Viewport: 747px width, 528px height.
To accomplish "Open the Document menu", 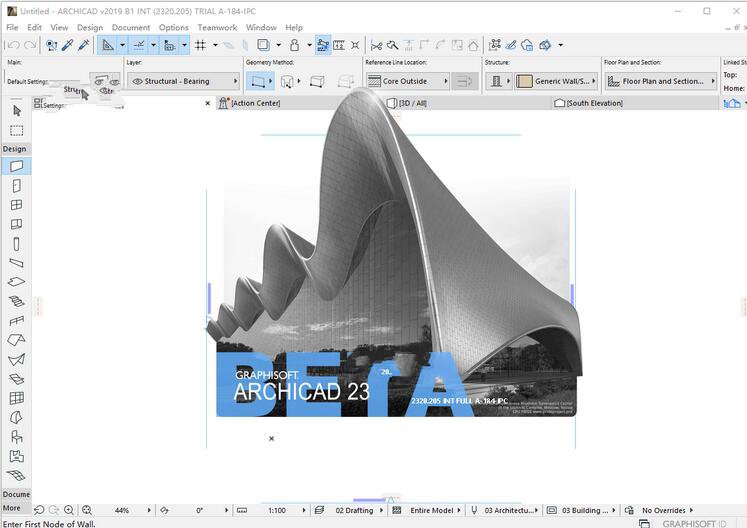I will [131, 28].
